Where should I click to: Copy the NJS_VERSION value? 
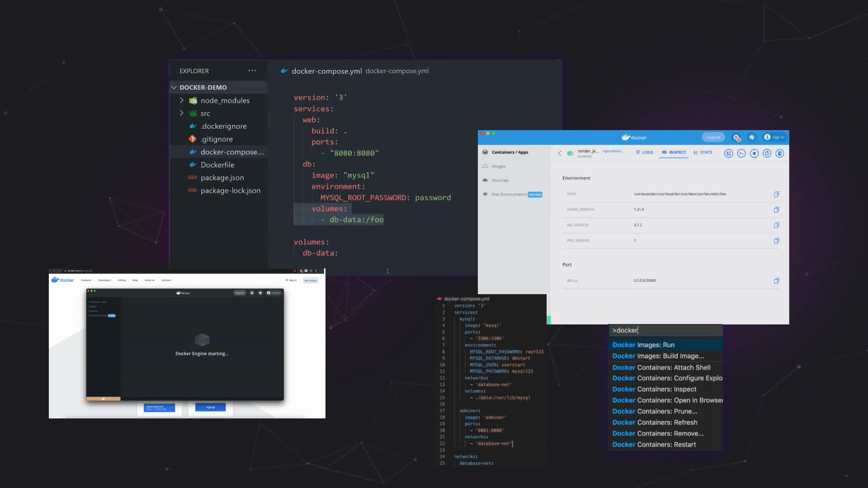[776, 225]
